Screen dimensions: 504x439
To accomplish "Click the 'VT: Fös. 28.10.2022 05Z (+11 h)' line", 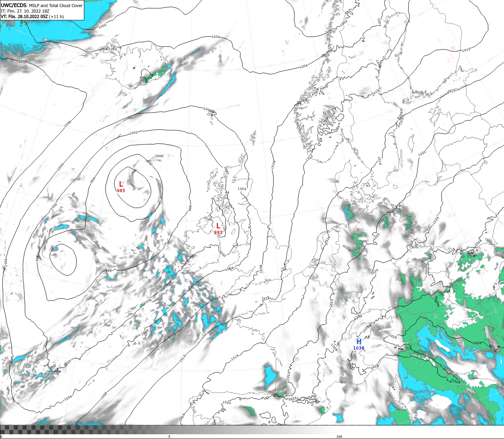I will click(32, 17).
